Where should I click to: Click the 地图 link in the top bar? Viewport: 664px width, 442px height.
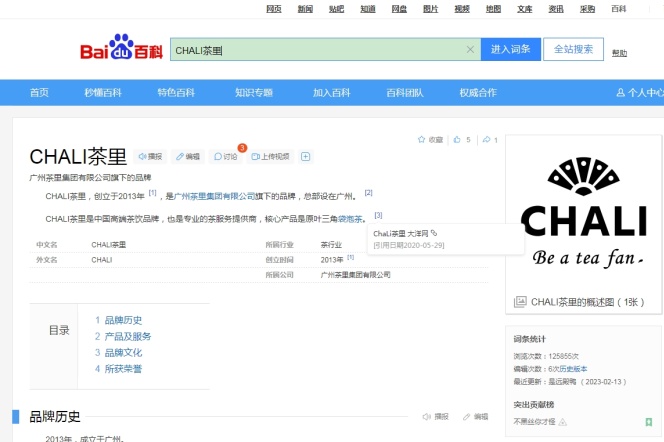click(493, 9)
